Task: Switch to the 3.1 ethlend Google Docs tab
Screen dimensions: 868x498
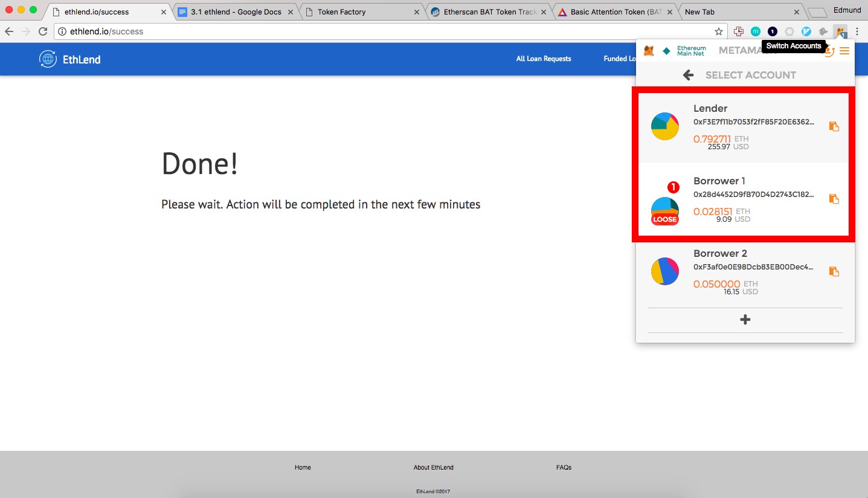Action: (236, 12)
